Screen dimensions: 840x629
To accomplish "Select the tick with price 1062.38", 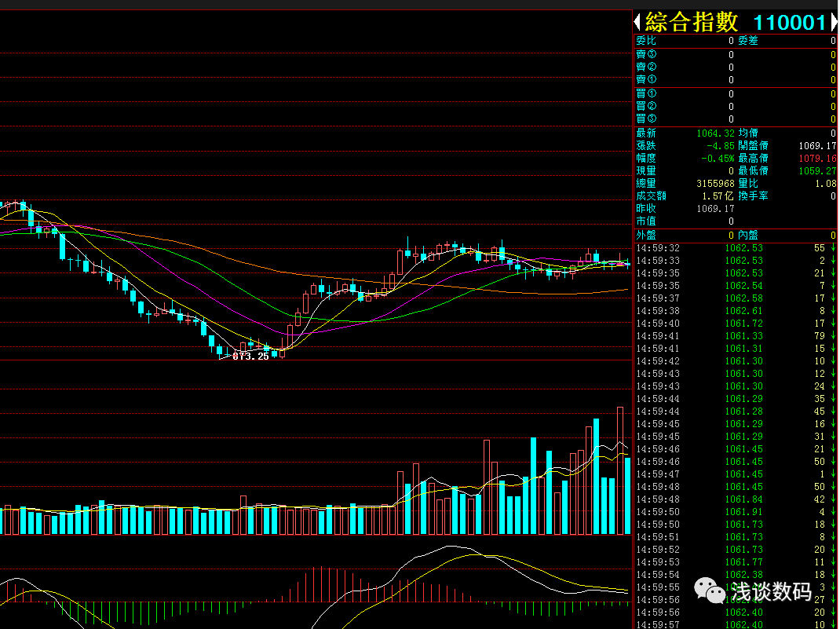I will (736, 575).
